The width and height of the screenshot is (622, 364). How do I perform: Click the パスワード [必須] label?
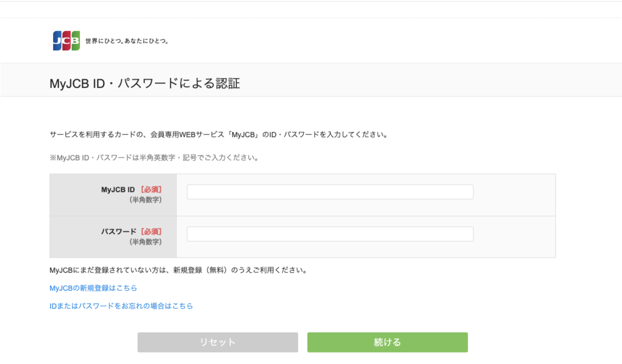pos(131,232)
